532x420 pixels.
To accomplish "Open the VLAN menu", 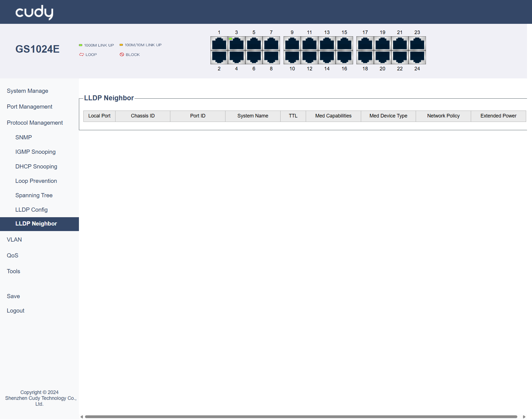I will (x=14, y=240).
